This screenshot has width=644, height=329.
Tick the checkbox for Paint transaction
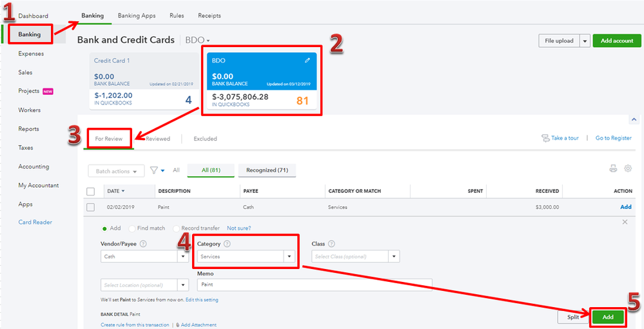point(91,207)
